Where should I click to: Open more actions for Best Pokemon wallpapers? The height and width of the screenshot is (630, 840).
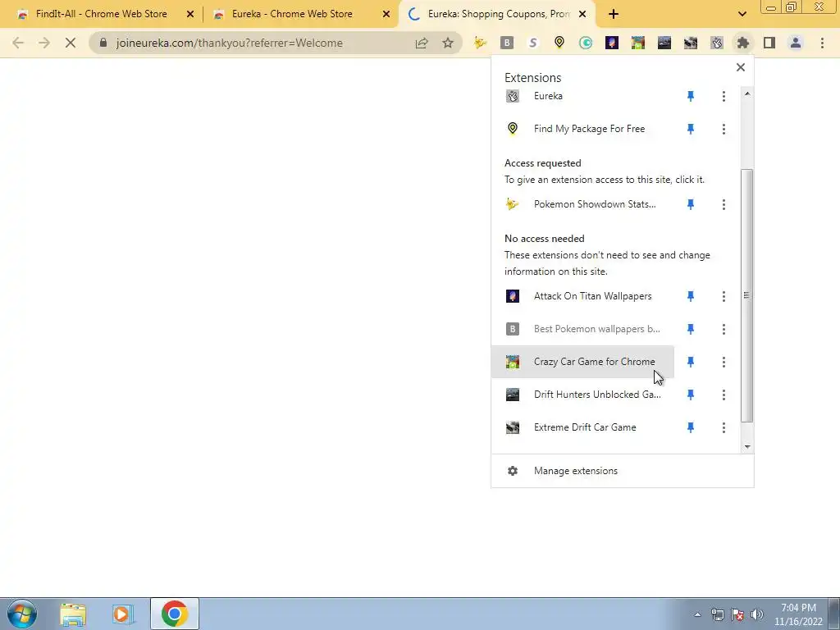724,329
